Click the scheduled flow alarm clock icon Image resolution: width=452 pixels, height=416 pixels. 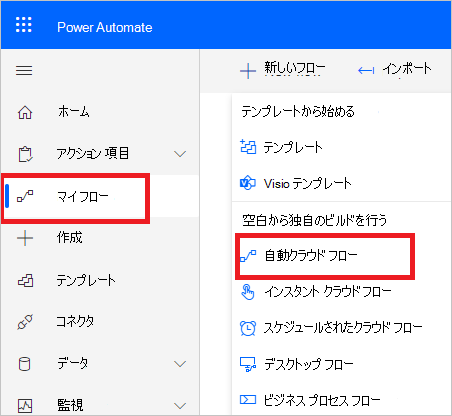pyautogui.click(x=248, y=328)
